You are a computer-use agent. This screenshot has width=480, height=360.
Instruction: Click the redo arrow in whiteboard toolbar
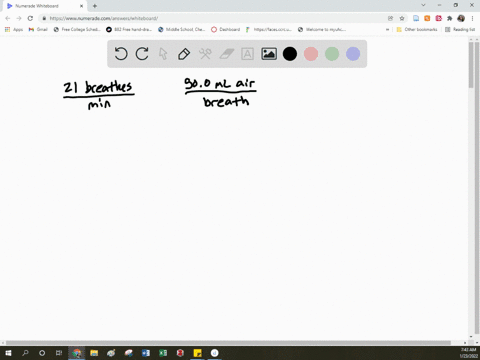[142, 54]
